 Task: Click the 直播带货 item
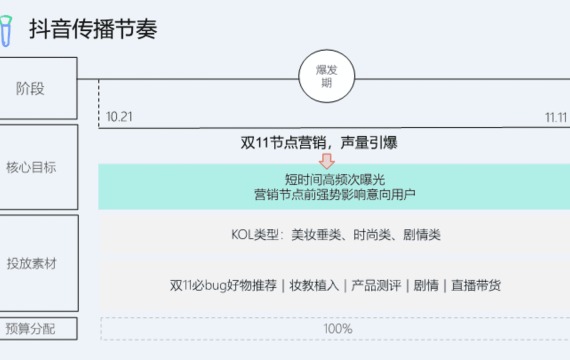(476, 285)
